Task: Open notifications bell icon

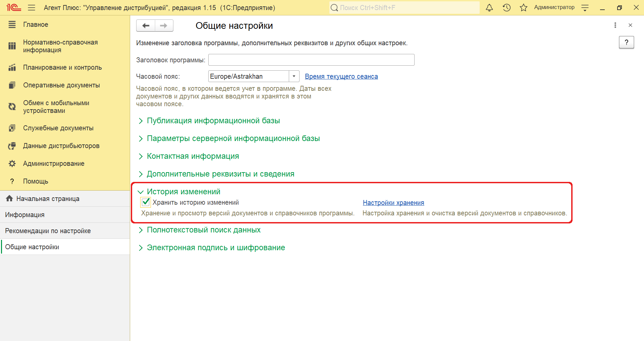Action: click(489, 7)
